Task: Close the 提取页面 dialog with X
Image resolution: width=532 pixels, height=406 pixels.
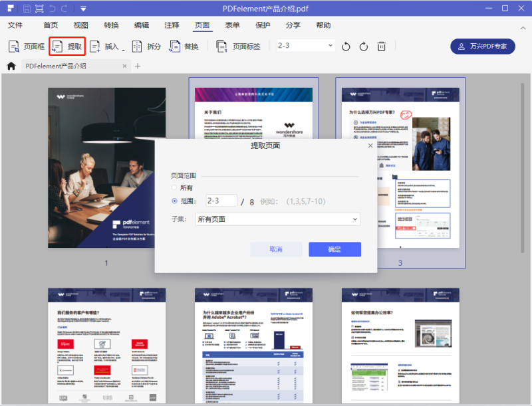Action: (x=370, y=146)
